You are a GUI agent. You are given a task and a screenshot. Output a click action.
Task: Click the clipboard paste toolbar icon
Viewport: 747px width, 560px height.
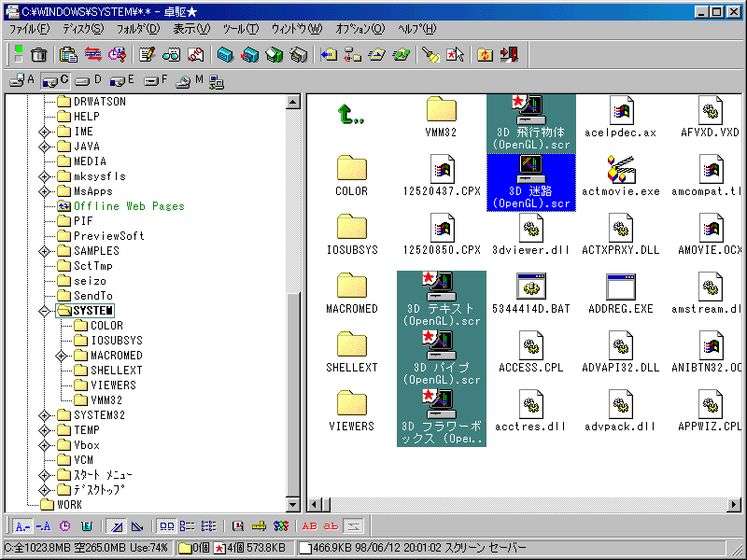(68, 55)
